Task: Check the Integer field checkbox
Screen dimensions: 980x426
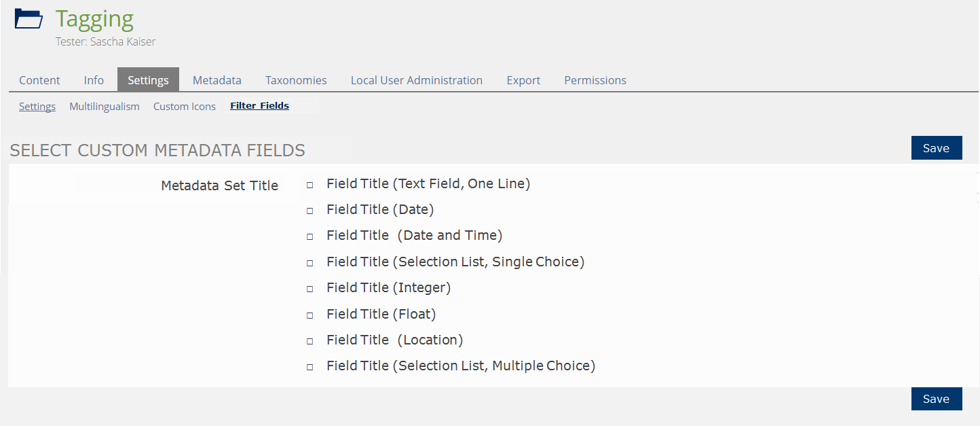Action: tap(309, 289)
